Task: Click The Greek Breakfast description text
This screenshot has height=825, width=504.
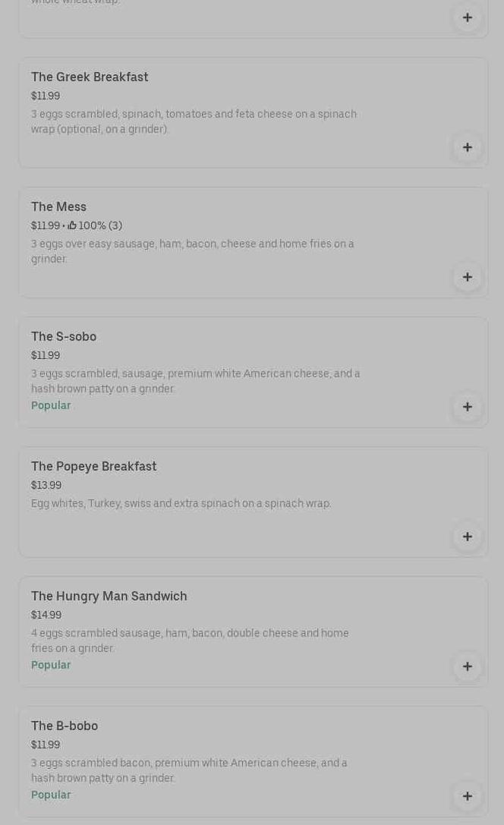Action: (194, 121)
